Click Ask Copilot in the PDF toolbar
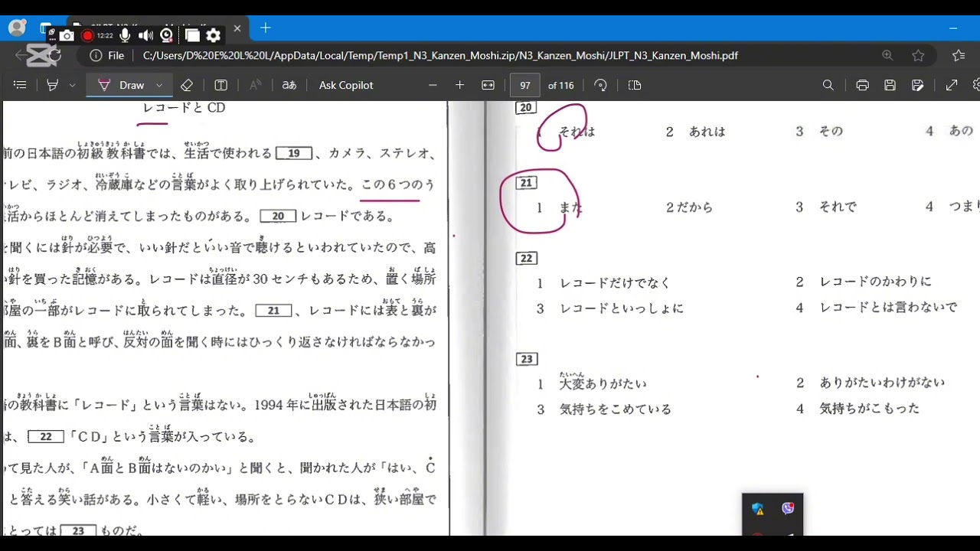980x551 pixels. click(x=346, y=85)
